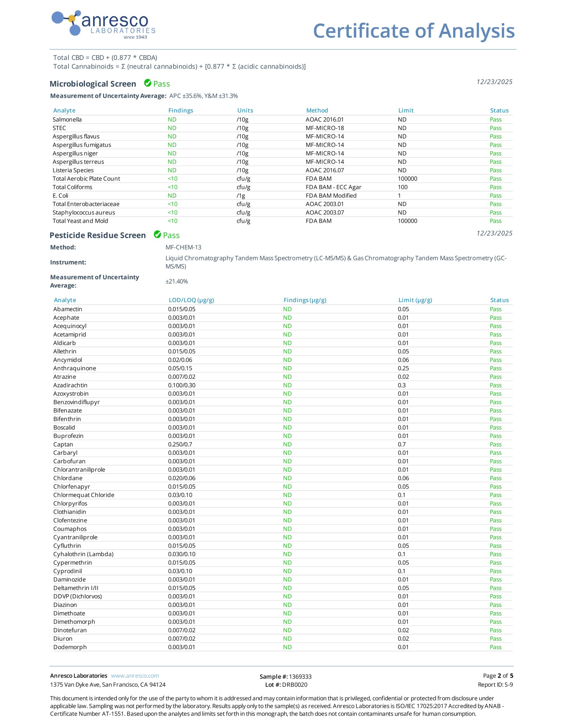
Task: Click the LOD/LOQ (µg/g) column header
Action: point(191,300)
